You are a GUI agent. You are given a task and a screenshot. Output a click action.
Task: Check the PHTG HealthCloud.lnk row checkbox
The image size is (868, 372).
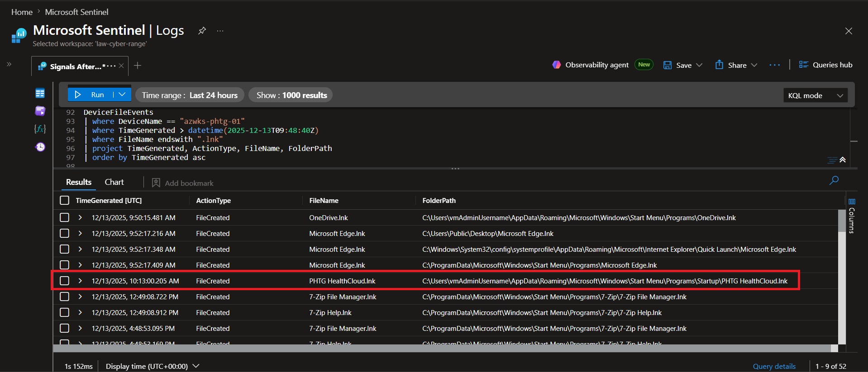[x=65, y=281]
